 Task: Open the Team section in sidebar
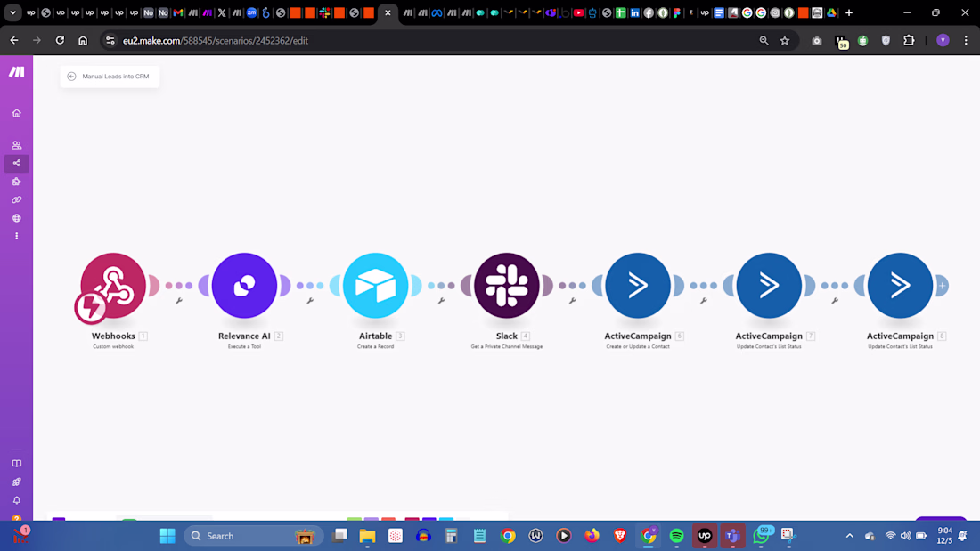(x=16, y=145)
